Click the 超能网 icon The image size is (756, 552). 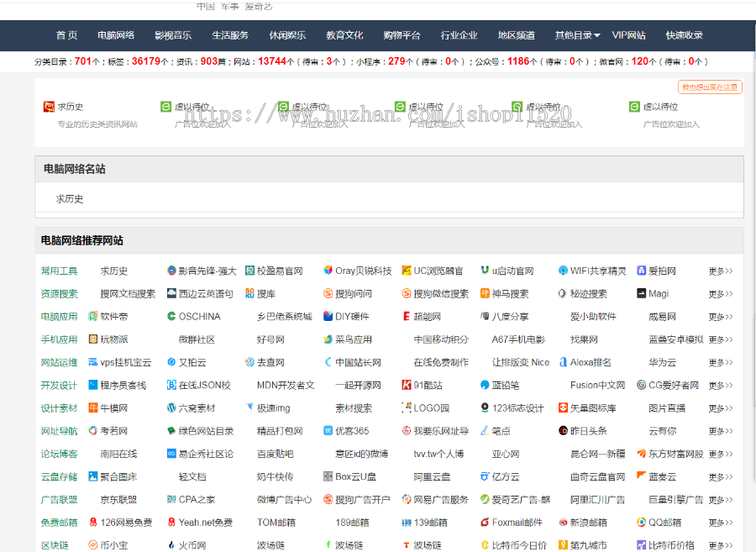tap(407, 316)
